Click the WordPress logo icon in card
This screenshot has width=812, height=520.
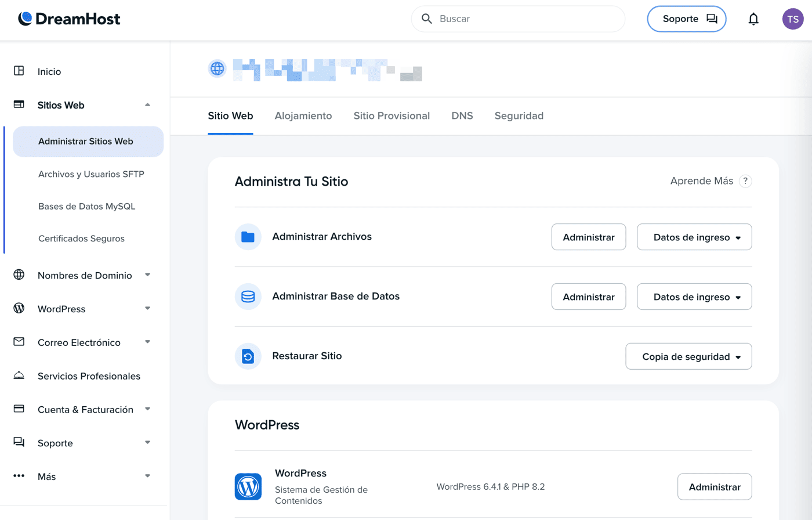(x=248, y=486)
